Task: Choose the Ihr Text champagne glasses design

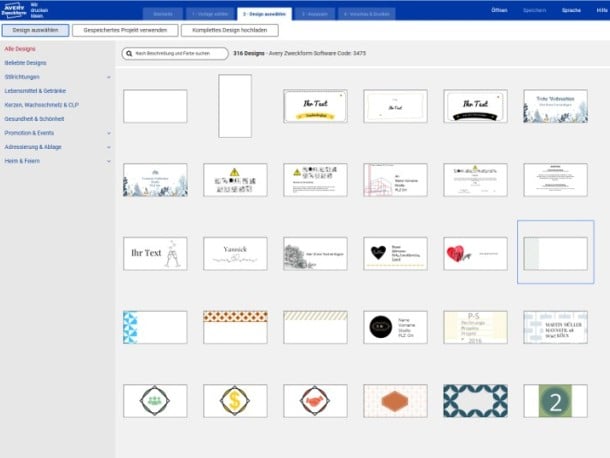Action: point(155,254)
